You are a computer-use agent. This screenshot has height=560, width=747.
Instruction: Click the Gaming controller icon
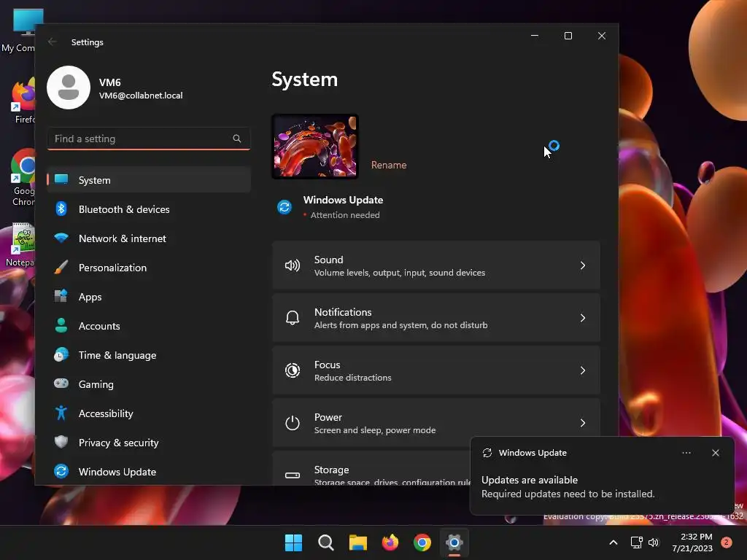(x=61, y=384)
